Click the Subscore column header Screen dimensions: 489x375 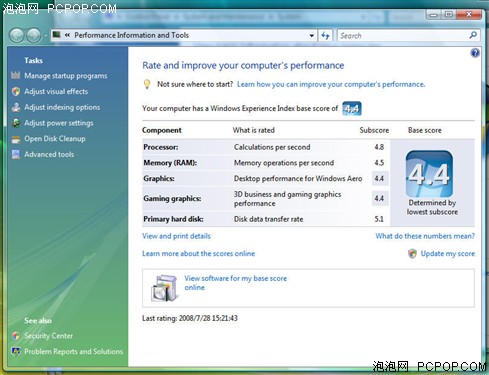pyautogui.click(x=374, y=130)
